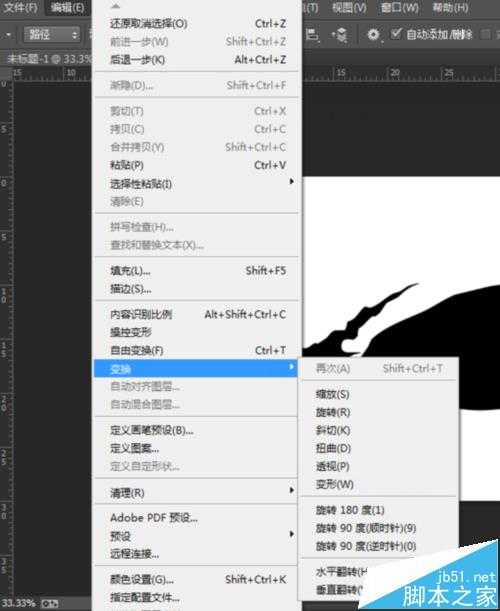Choose 旋转 180 度(1)
Screen dimensions: 500x611
click(x=379, y=510)
